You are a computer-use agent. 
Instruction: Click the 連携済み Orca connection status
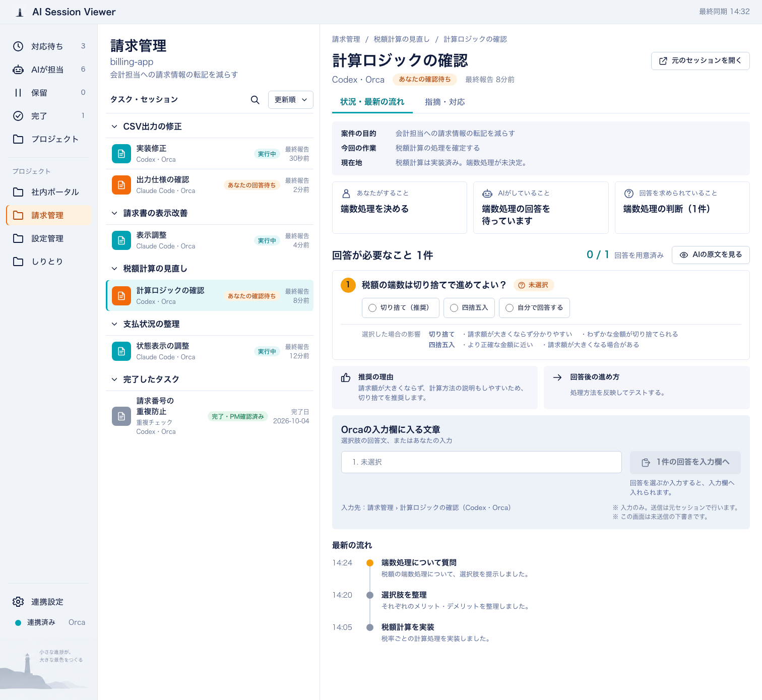pos(49,623)
